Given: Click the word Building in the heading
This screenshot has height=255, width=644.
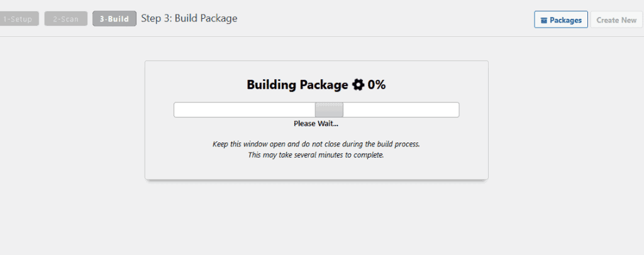Looking at the screenshot, I should [272, 85].
